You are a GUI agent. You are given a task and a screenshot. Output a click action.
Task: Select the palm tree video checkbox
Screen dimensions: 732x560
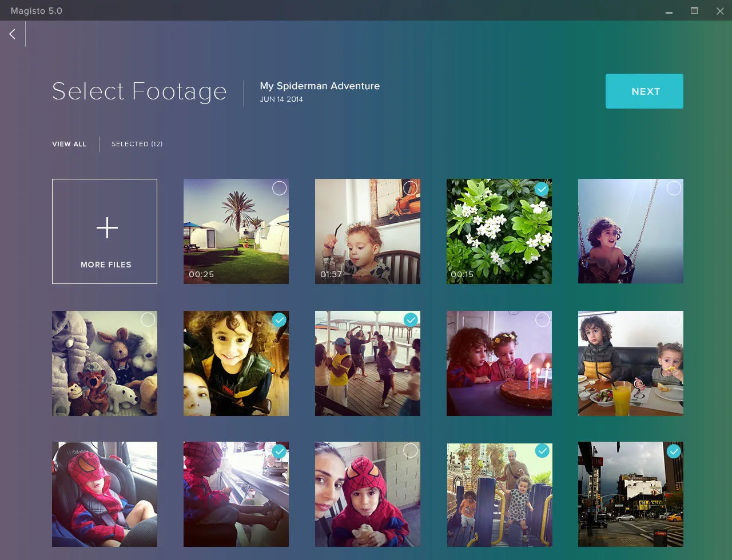pos(279,189)
